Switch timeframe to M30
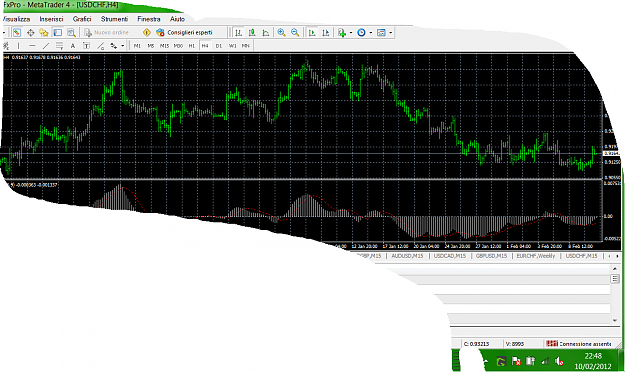The width and height of the screenshot is (625, 372). [178, 46]
